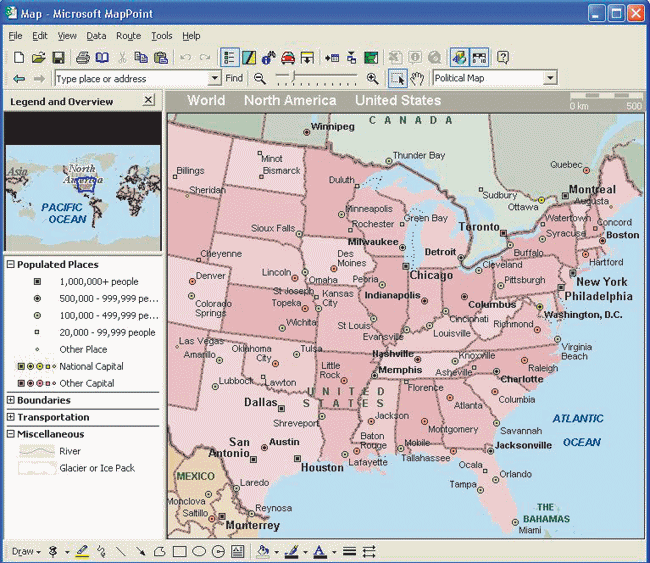This screenshot has height=563, width=650.
Task: Open the pushpin symbol dropdown arrow
Action: click(x=67, y=552)
